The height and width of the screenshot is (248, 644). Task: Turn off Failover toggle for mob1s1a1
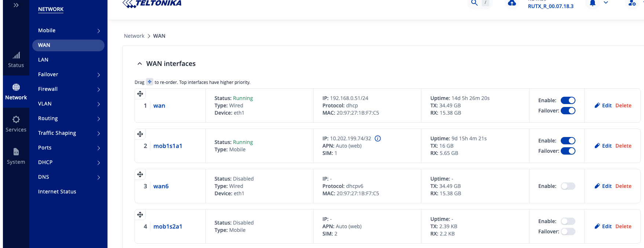568,151
